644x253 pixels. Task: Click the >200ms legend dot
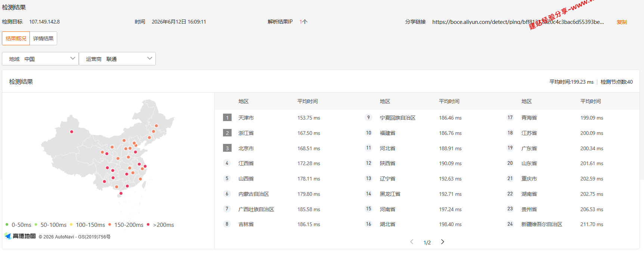[148, 225]
